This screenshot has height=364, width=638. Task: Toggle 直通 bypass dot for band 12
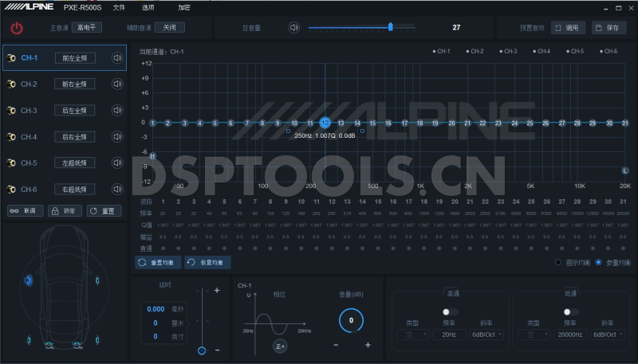(x=332, y=249)
